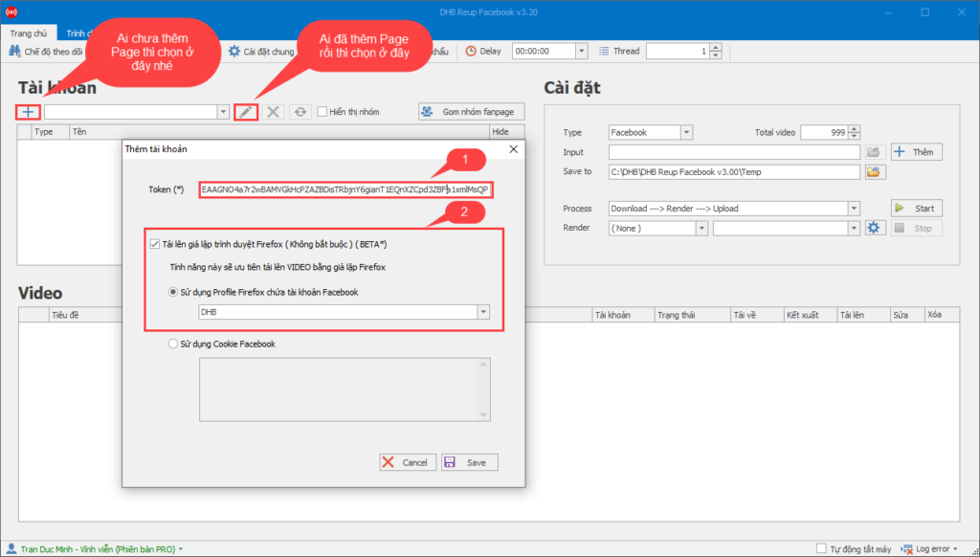Click Save in the dialog
Screen dimensions: 980x557
coord(469,462)
